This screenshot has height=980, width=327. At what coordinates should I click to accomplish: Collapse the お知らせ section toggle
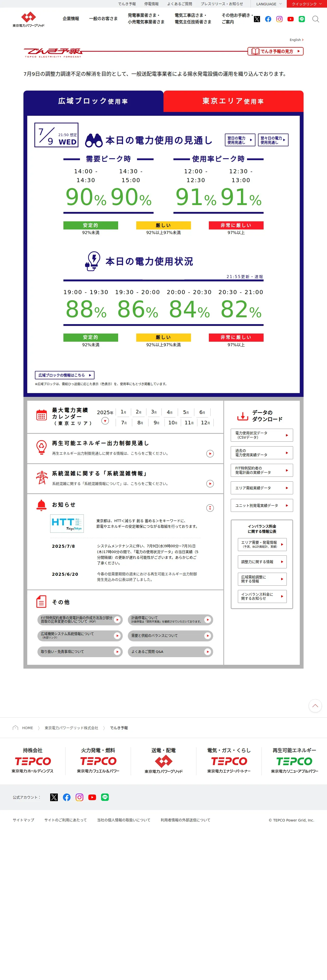click(x=210, y=508)
